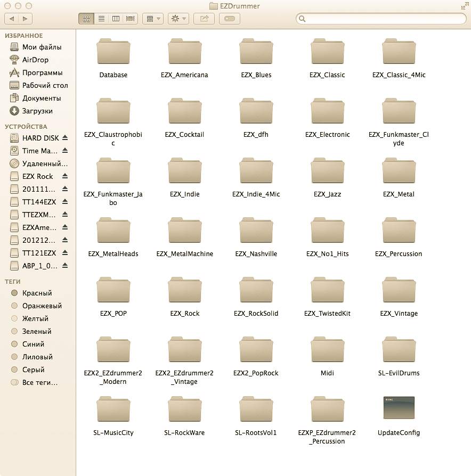Go back using the back arrow
This screenshot has width=471, height=476.
(x=12, y=19)
